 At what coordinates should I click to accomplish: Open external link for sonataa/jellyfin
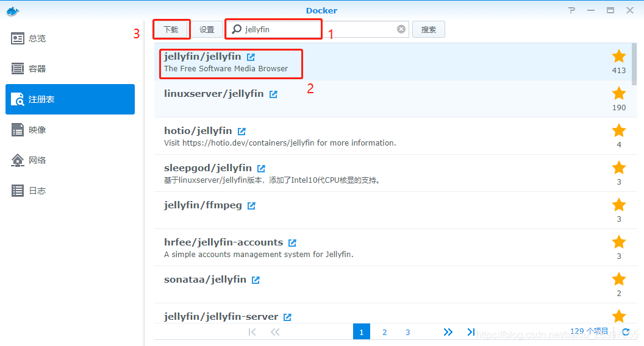[256, 280]
